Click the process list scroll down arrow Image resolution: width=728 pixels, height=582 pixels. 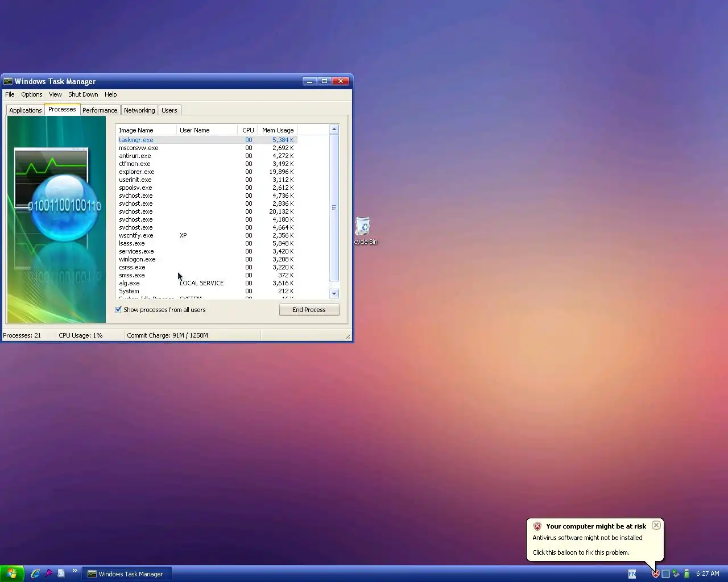pos(334,294)
